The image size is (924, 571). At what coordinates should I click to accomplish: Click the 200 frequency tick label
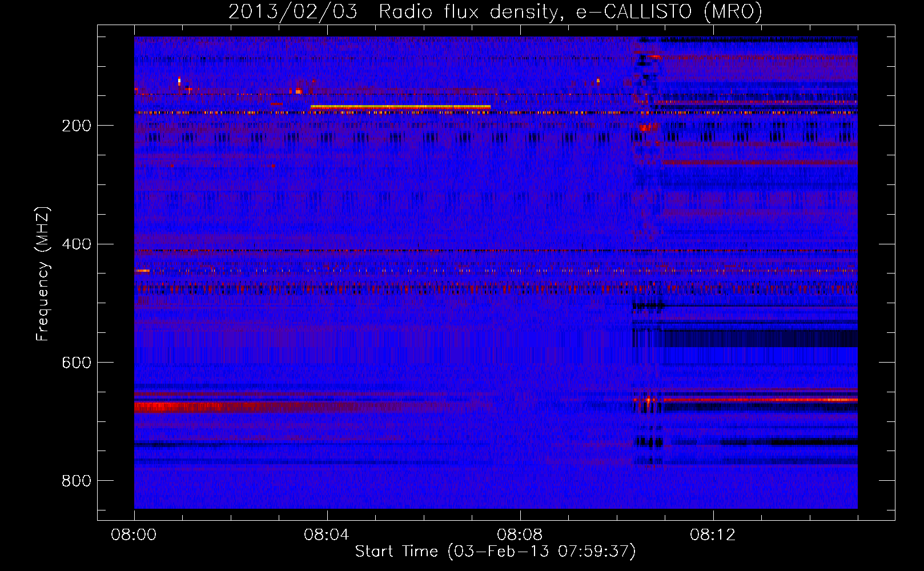pyautogui.click(x=77, y=126)
